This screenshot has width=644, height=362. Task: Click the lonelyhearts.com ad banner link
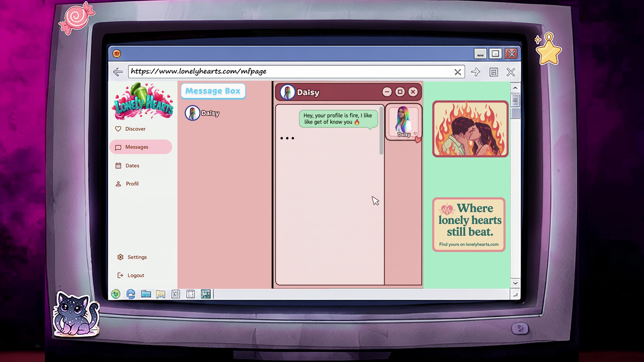[469, 224]
